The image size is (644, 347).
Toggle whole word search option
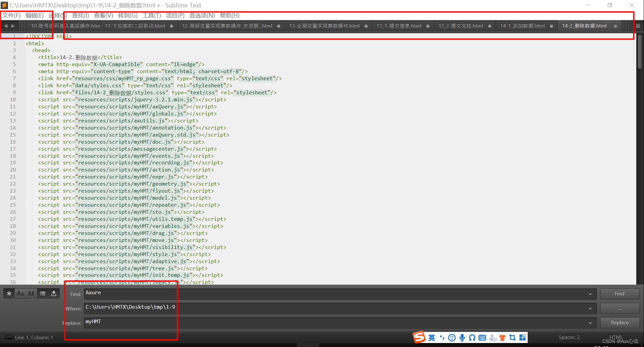click(x=31, y=294)
